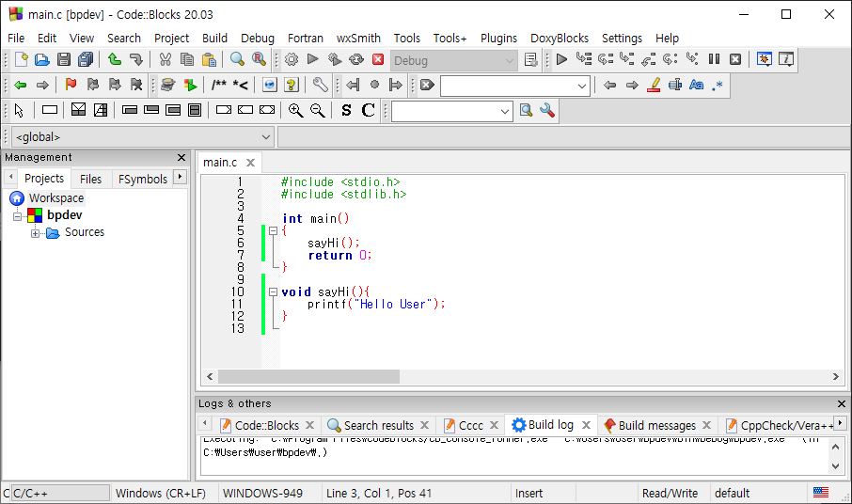The width and height of the screenshot is (852, 504).
Task: Click the New file icon
Action: pos(21,59)
